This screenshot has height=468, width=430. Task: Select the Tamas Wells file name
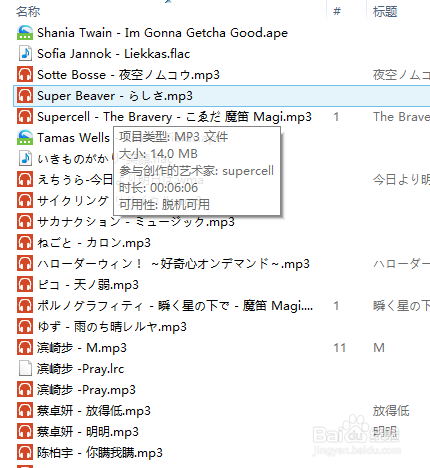73,138
